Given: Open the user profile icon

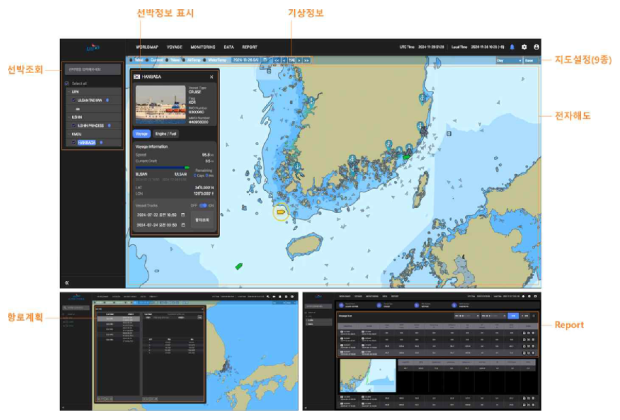Looking at the screenshot, I should [537, 47].
